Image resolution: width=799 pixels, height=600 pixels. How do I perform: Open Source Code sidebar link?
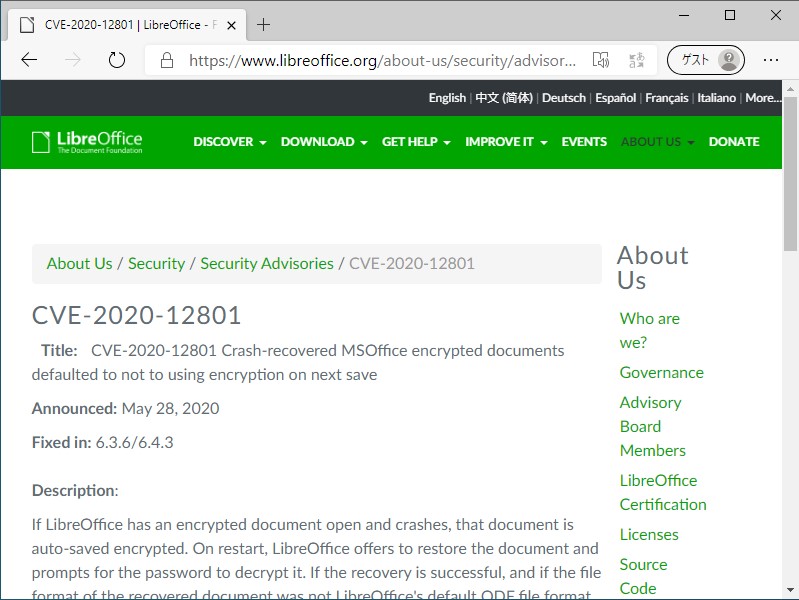click(643, 577)
